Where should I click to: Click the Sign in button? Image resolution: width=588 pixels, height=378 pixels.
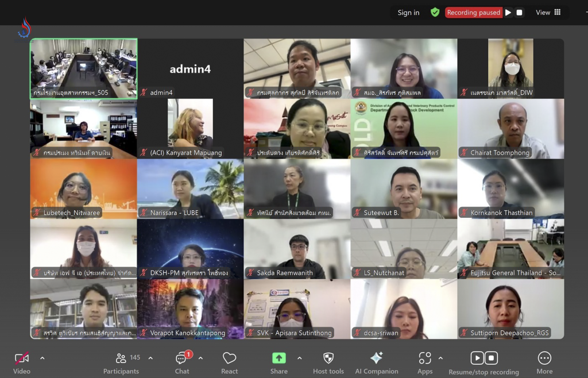pyautogui.click(x=408, y=12)
